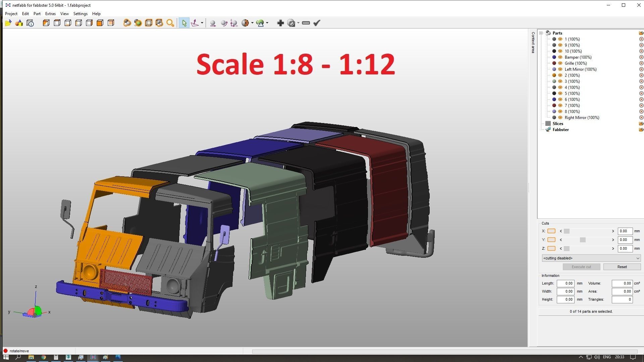
Task: Select the green arrow selection tool
Action: [x=184, y=23]
